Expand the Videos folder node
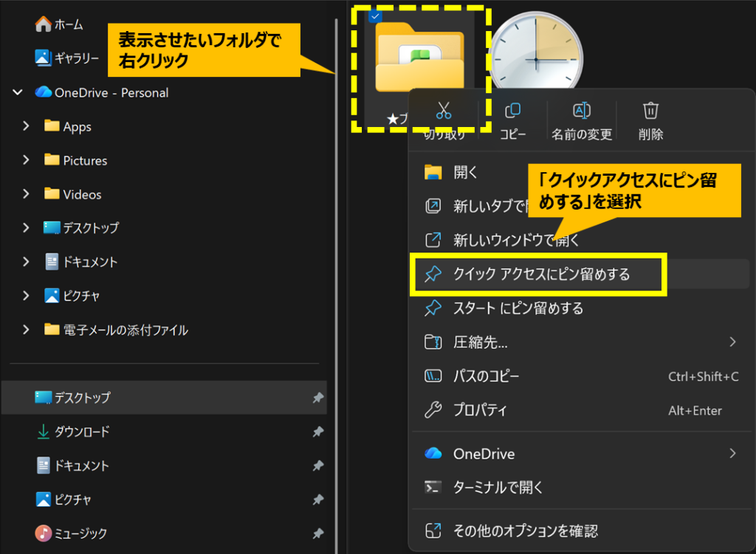The width and height of the screenshot is (756, 554). [26, 194]
